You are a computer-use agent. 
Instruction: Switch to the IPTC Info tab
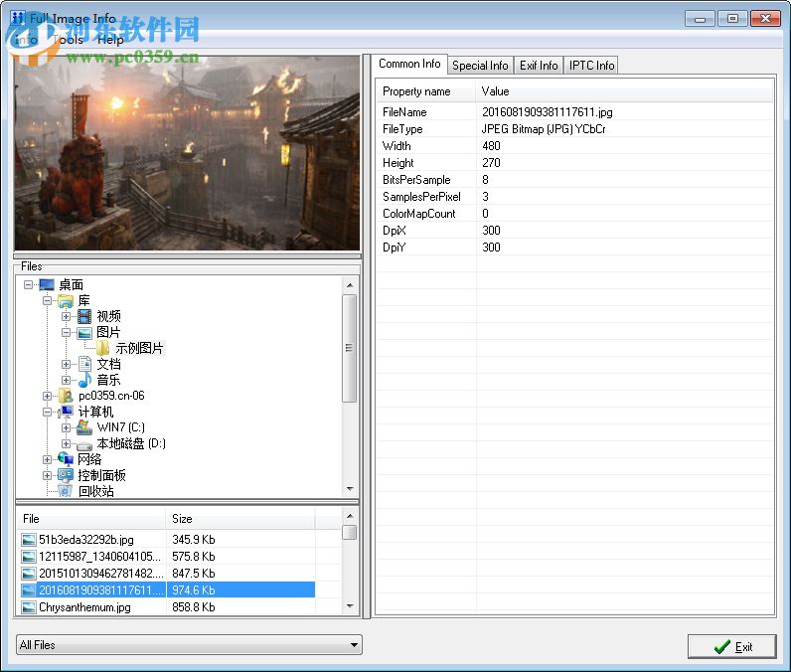[591, 66]
